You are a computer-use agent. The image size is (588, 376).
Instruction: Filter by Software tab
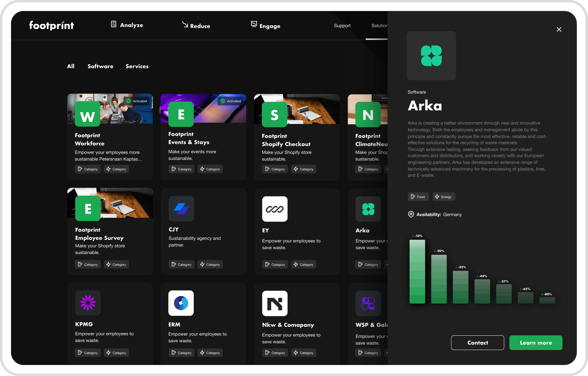pos(100,66)
